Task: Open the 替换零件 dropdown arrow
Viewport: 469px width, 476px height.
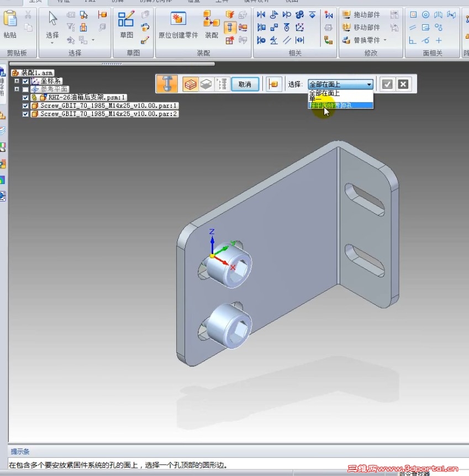Action: 385,40
